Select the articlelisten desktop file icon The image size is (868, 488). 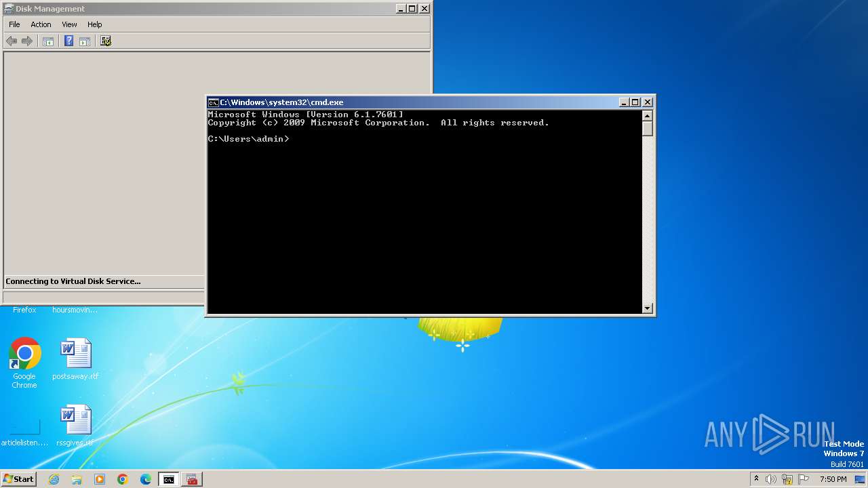pyautogui.click(x=24, y=434)
